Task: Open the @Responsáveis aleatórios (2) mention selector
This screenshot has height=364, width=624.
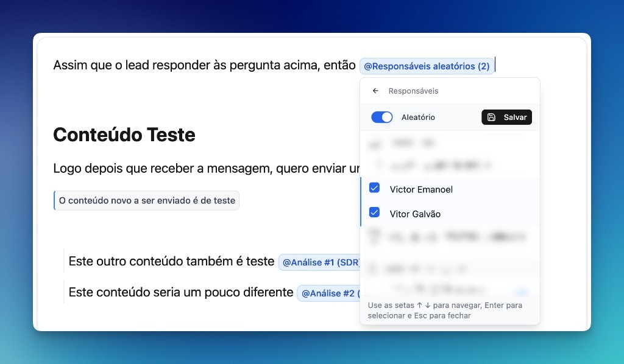Action: point(427,66)
